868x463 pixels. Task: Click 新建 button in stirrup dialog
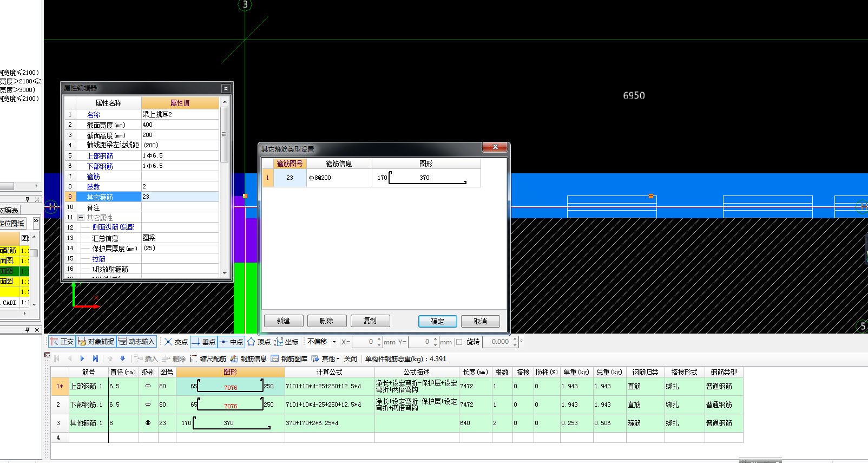point(284,321)
